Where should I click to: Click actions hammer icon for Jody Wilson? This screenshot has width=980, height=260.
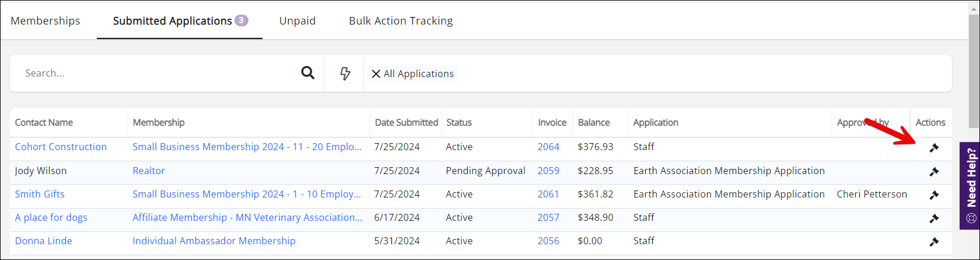(x=934, y=171)
